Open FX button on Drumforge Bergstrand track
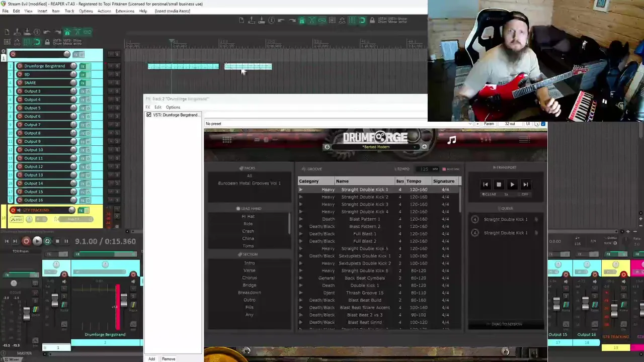The height and width of the screenshot is (362, 644). (83, 66)
